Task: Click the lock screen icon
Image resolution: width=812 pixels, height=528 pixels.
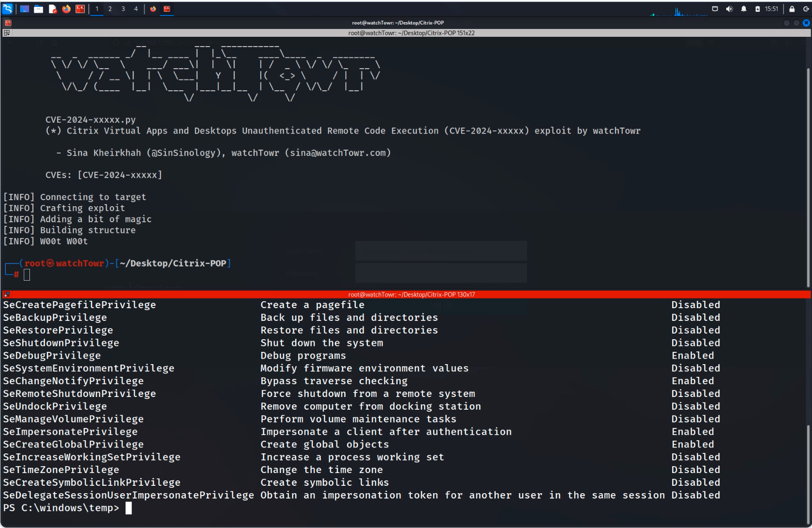Action: point(792,9)
